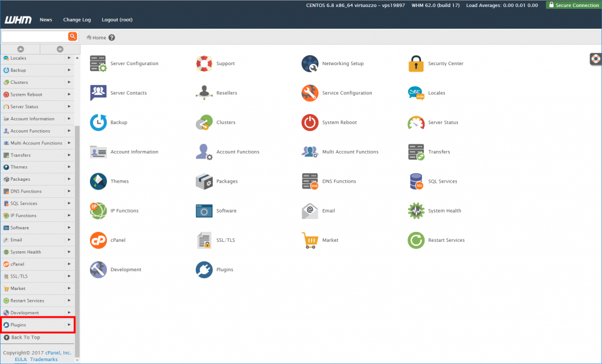Click the WHM logo
This screenshot has height=364, width=602.
coord(18,19)
